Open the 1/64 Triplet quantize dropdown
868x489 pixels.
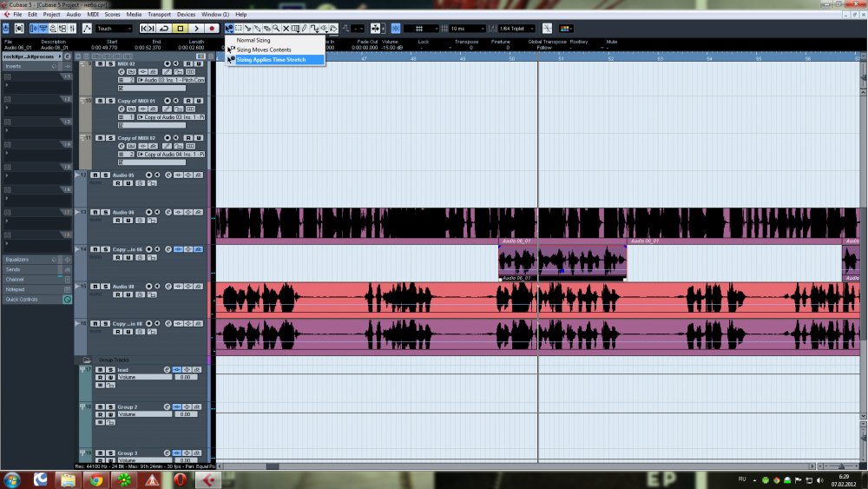tap(516, 29)
